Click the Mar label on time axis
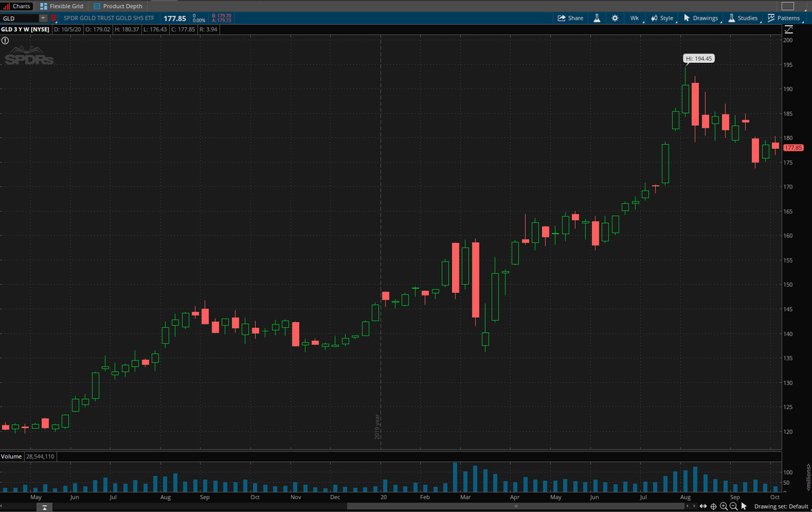The width and height of the screenshot is (812, 512). [x=465, y=497]
